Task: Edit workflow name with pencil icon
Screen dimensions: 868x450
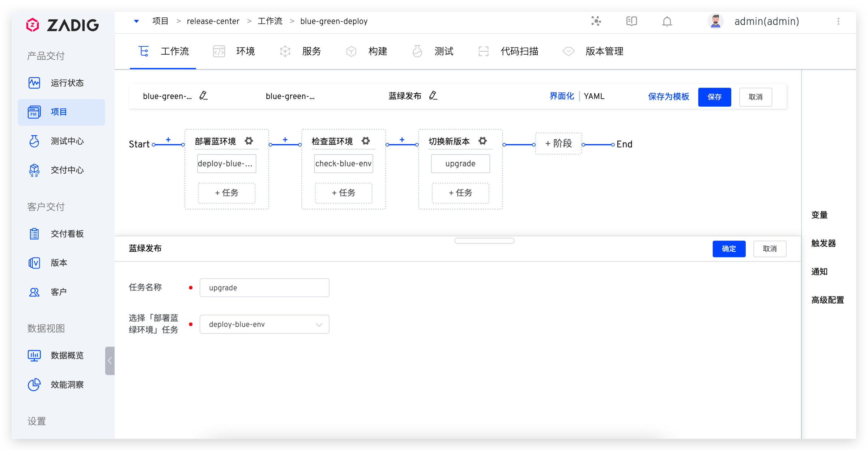Action: click(204, 96)
